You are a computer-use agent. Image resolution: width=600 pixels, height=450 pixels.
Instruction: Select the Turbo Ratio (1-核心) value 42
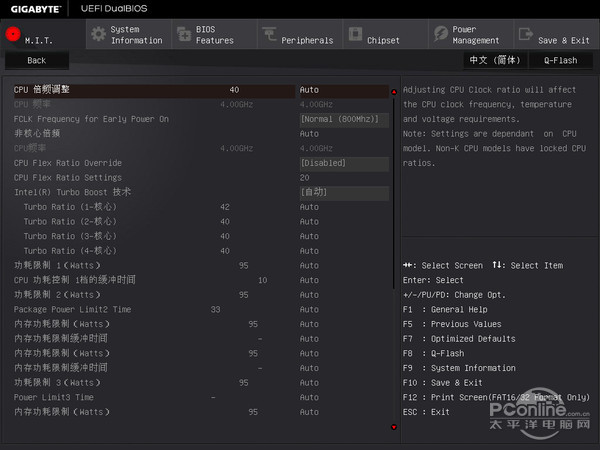point(225,207)
